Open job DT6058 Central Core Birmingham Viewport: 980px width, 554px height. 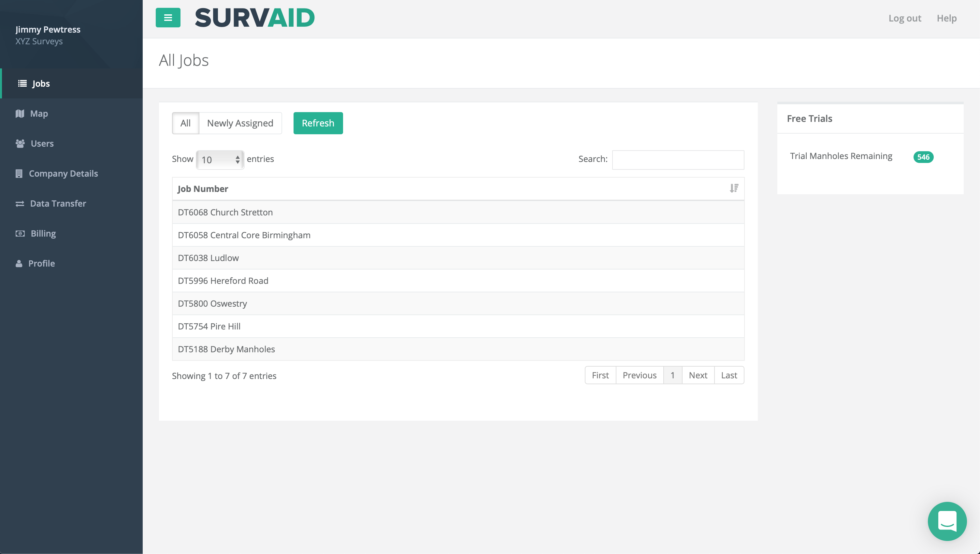pos(244,235)
